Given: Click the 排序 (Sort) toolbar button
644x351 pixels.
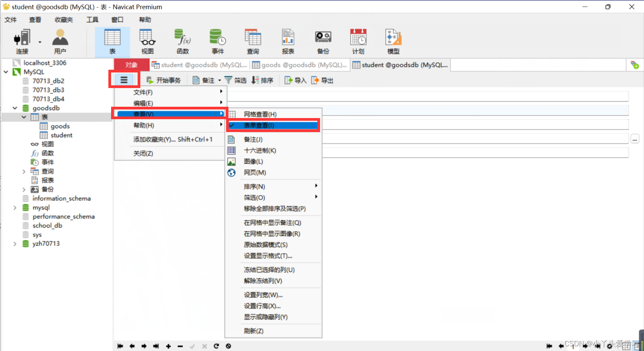Looking at the screenshot, I should pyautogui.click(x=262, y=80).
